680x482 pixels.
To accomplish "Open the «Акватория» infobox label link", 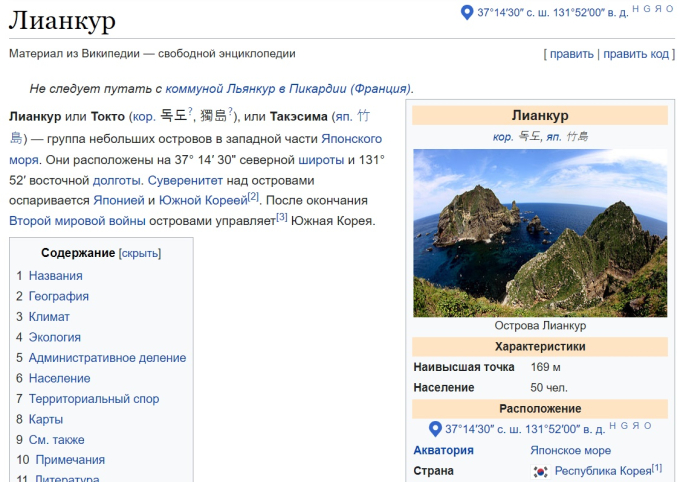I will (443, 450).
